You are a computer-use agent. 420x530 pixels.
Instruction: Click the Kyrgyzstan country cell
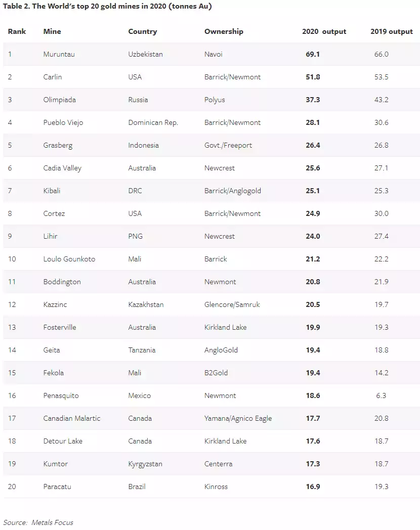coord(145,464)
